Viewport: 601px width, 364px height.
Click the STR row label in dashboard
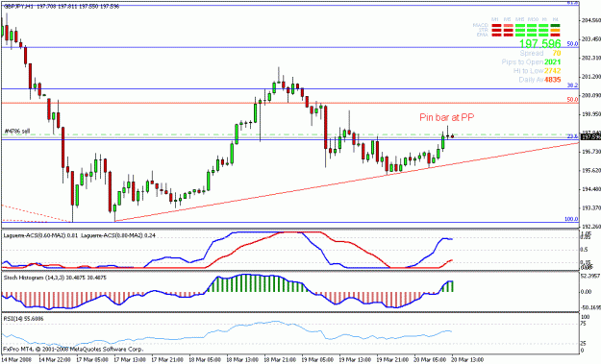(484, 30)
